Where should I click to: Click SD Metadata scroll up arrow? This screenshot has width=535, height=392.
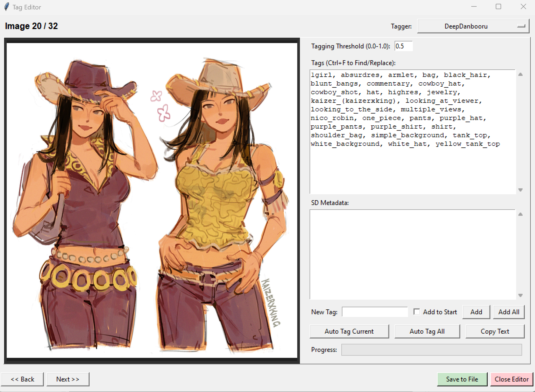point(520,214)
